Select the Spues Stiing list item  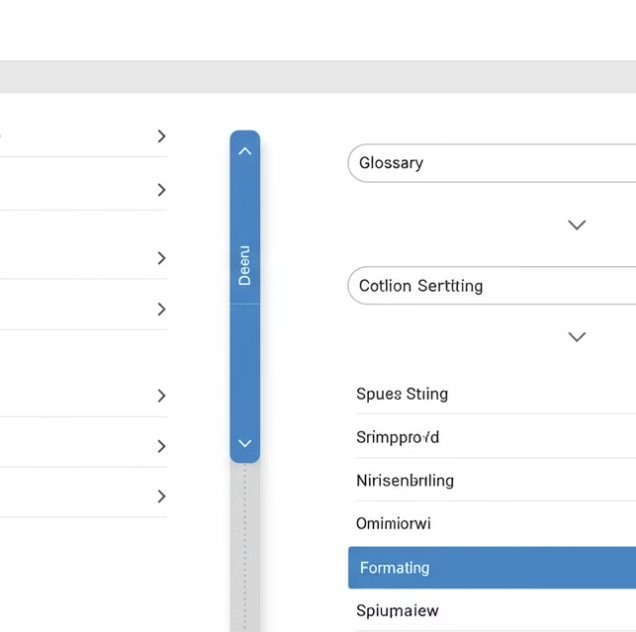(x=496, y=394)
